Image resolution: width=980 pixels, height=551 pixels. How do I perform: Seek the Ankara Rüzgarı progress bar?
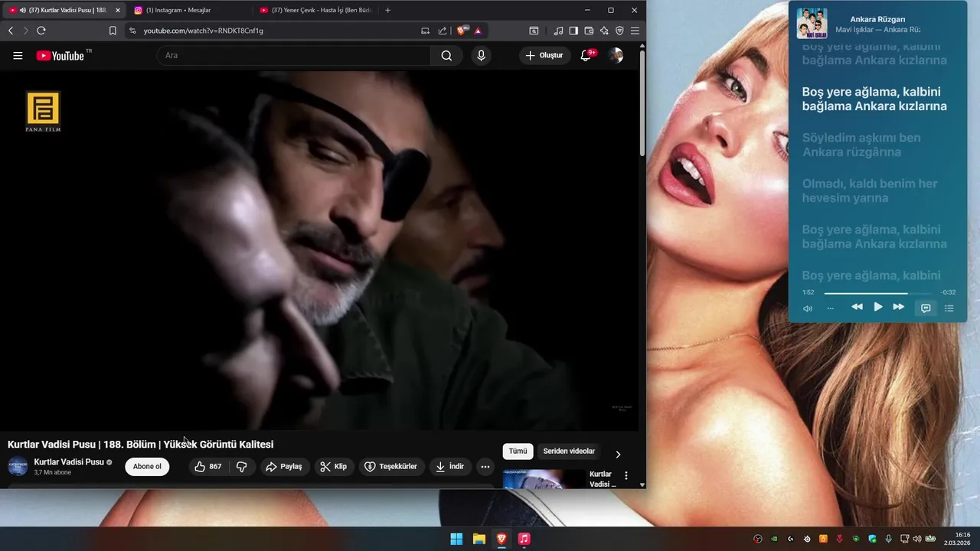(x=878, y=293)
